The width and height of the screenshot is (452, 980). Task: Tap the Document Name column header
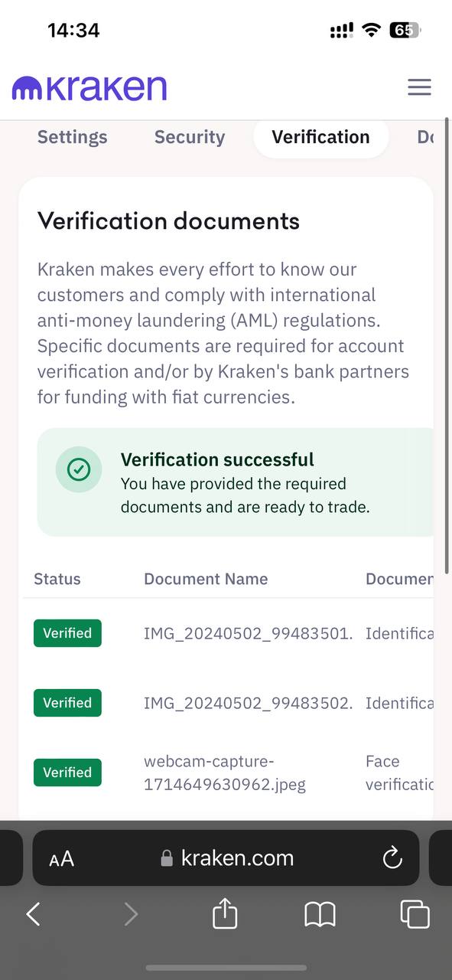[x=206, y=579]
